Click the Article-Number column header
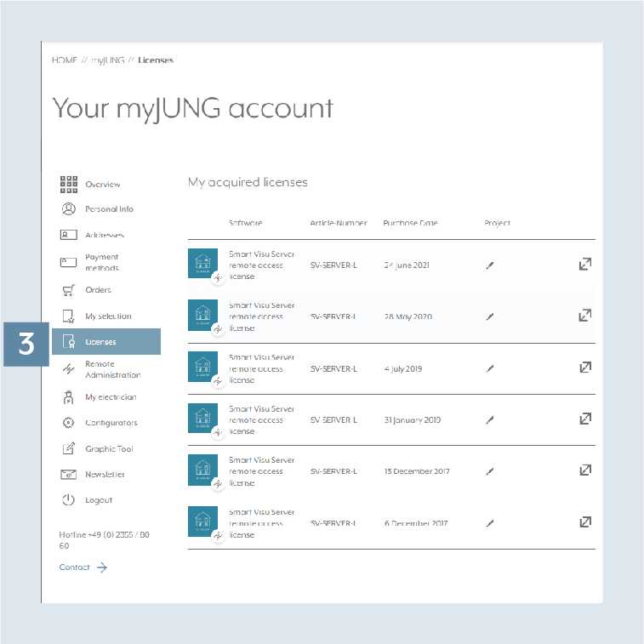Image resolution: width=644 pixels, height=644 pixels. [339, 223]
